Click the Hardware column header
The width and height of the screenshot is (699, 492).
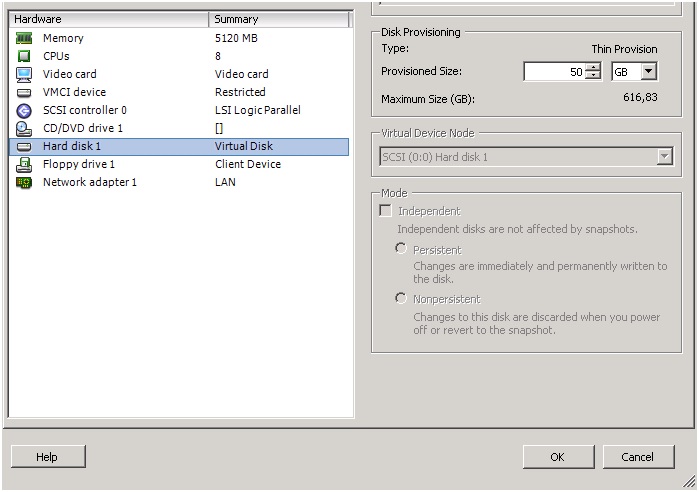tap(108, 19)
